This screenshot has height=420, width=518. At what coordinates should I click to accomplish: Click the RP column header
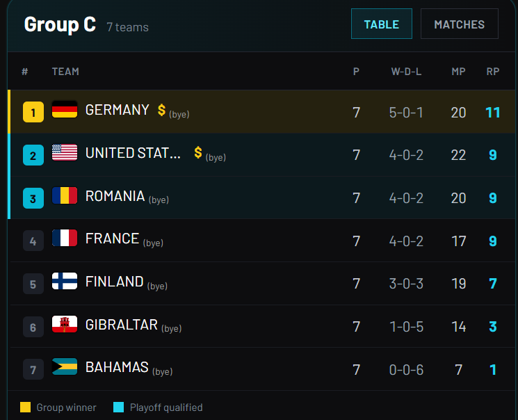point(492,72)
